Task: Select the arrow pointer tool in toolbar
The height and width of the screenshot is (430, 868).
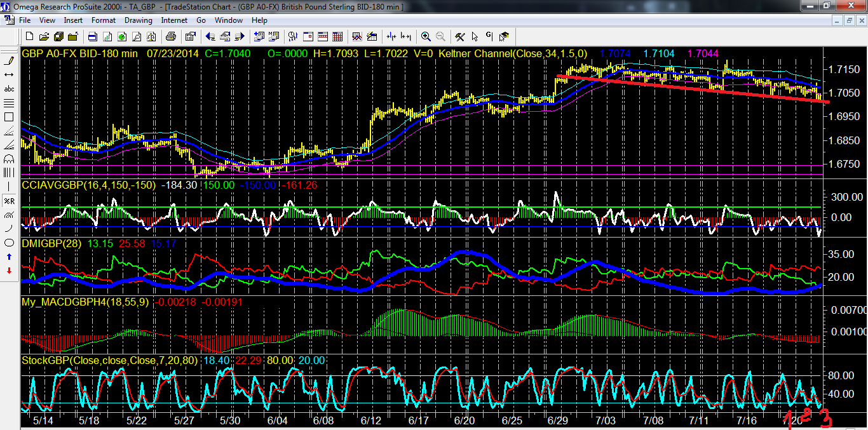Action: 474,36
